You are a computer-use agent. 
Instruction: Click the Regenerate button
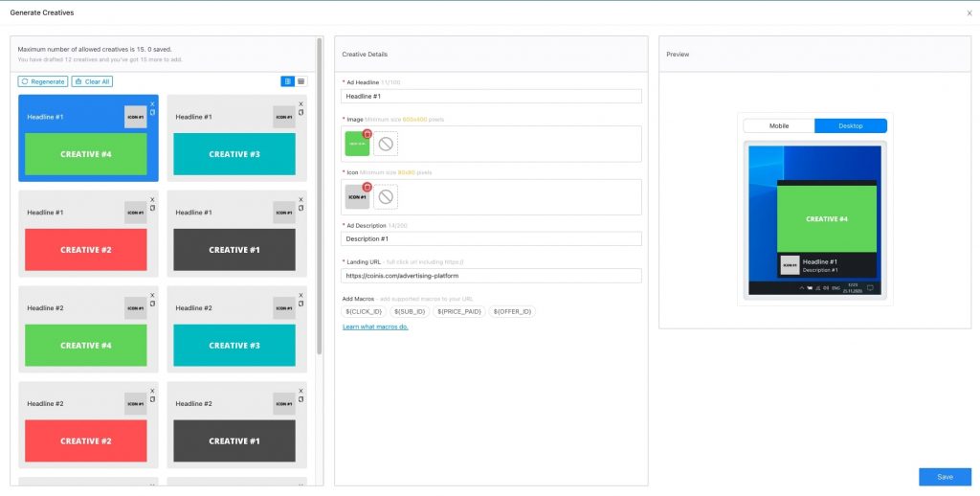[x=43, y=81]
